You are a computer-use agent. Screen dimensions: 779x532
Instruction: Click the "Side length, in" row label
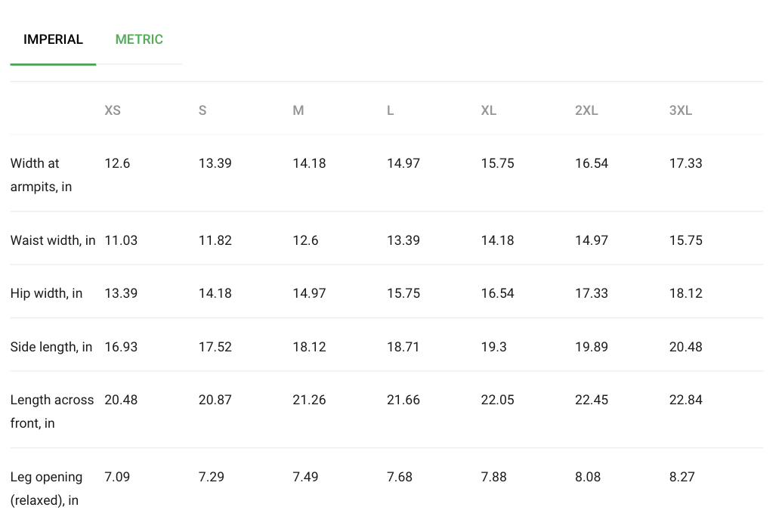click(51, 347)
